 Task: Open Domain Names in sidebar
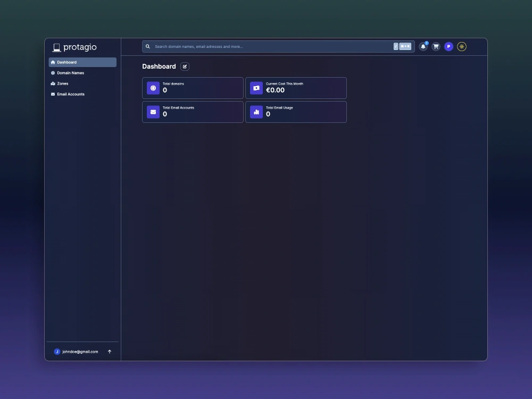[x=82, y=73]
